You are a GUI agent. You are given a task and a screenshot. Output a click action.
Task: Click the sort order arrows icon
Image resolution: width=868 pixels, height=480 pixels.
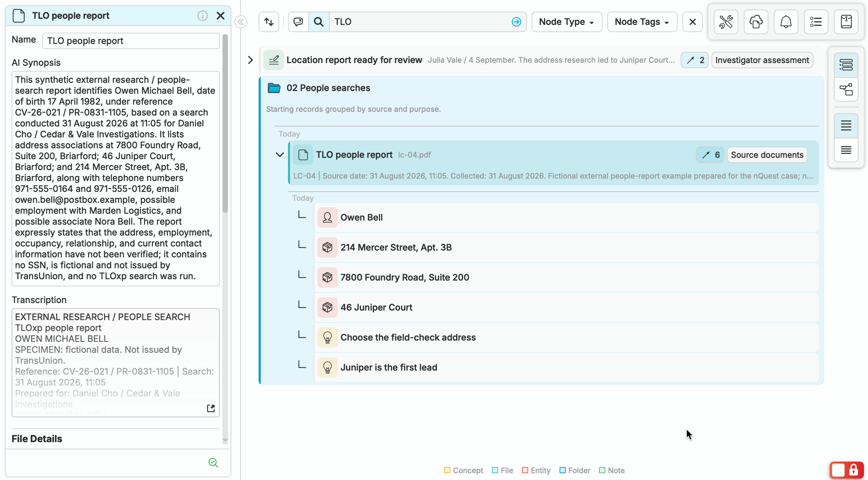[269, 22]
